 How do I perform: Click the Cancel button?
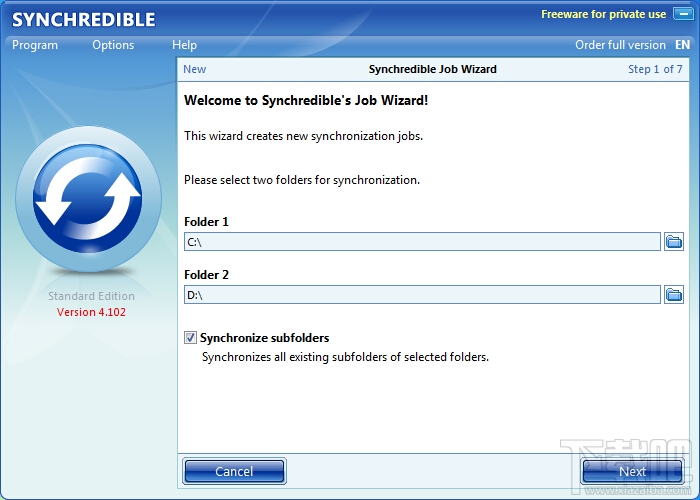(234, 471)
